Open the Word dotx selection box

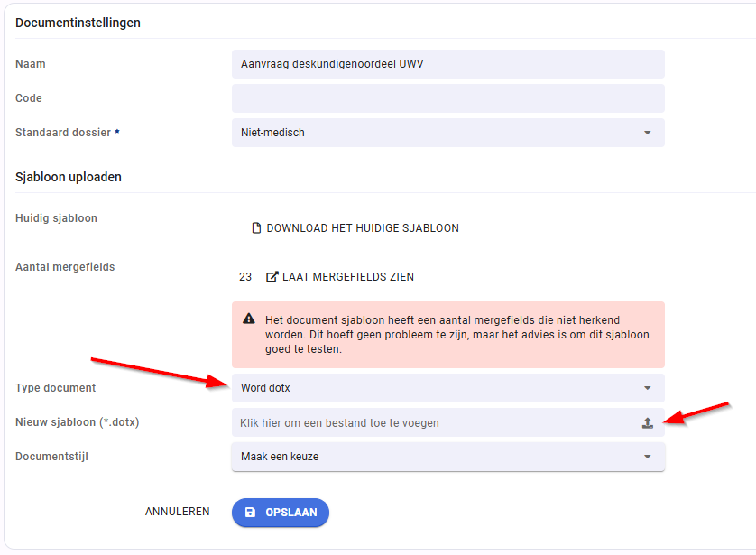(448, 388)
